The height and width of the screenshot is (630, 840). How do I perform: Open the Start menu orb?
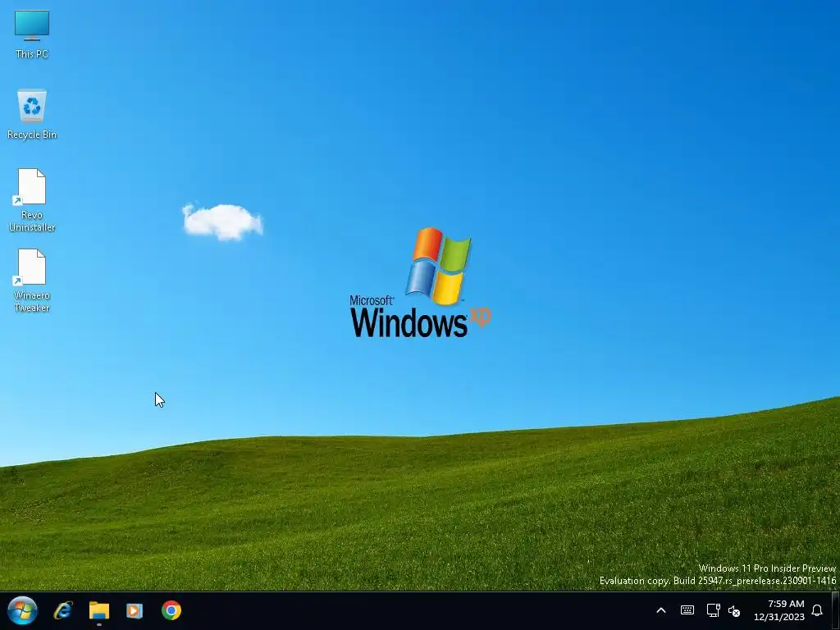pos(22,610)
